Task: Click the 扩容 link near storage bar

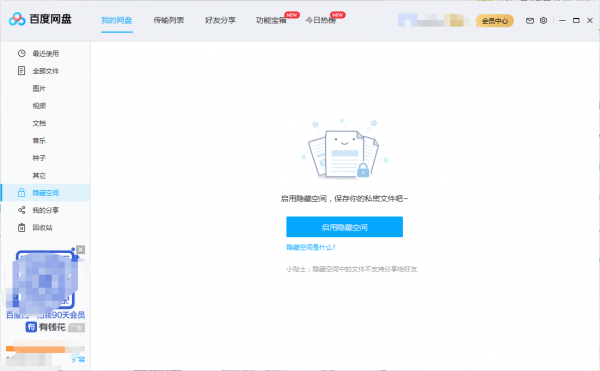Action: [78, 360]
